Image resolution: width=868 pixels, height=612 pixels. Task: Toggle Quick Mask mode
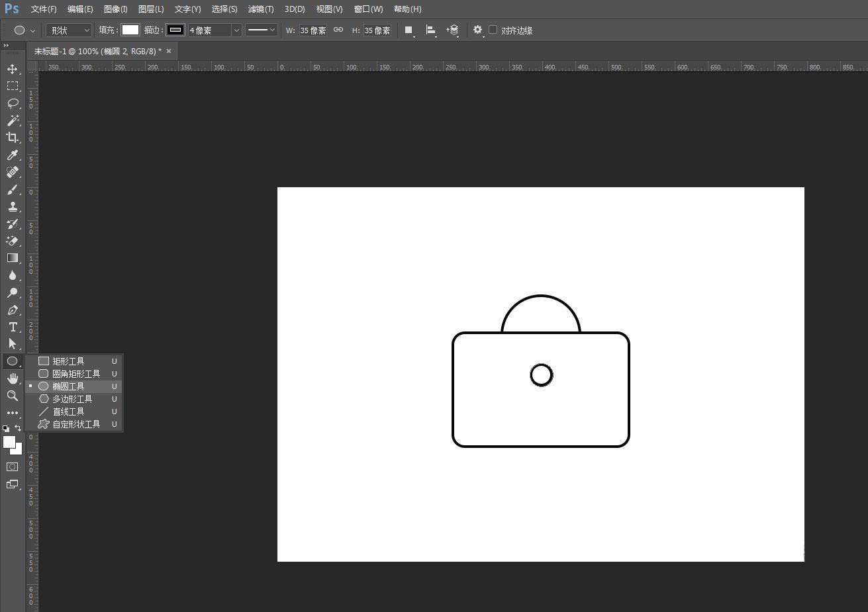coord(12,467)
